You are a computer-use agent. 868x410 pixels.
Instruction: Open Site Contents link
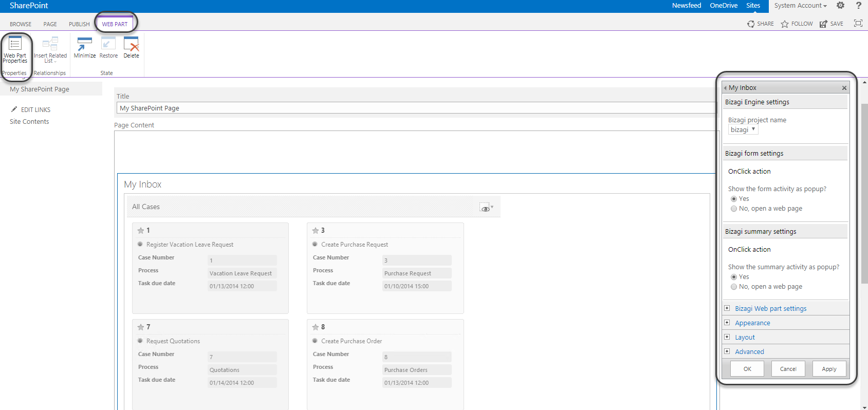pyautogui.click(x=29, y=122)
